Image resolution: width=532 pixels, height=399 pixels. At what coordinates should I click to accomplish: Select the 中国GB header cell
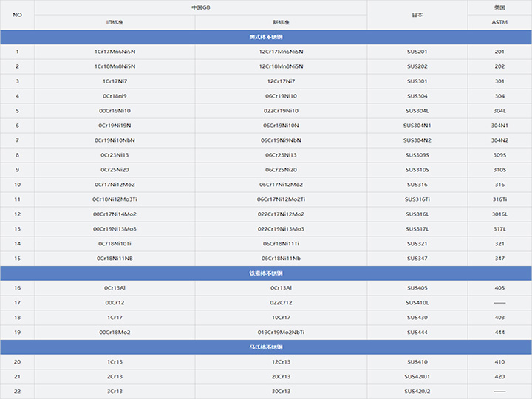coord(201,7)
